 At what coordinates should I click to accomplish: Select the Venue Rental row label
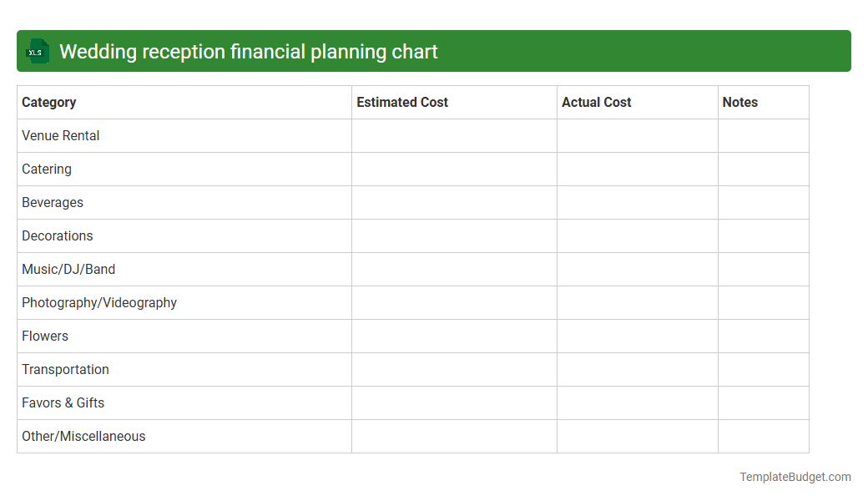tap(60, 135)
